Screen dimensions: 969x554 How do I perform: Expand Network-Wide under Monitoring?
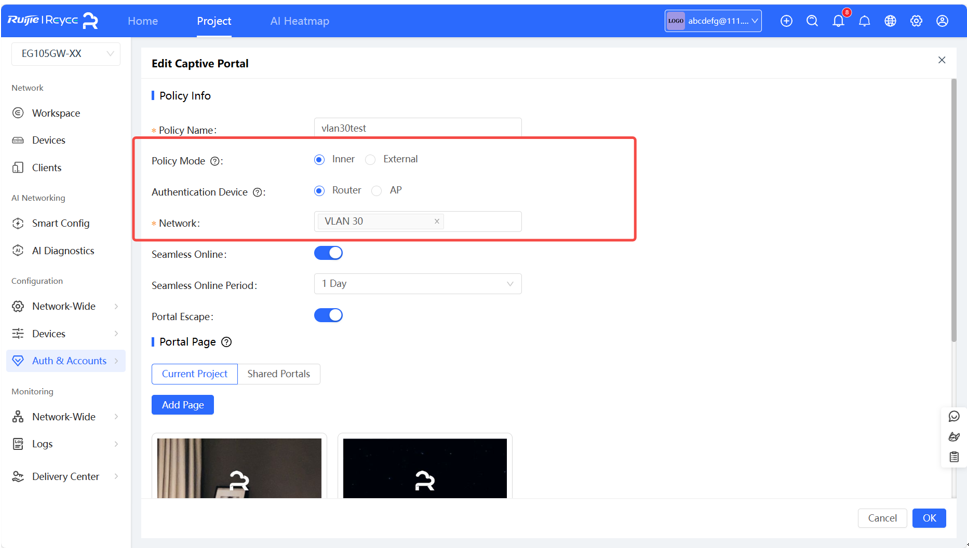[116, 417]
